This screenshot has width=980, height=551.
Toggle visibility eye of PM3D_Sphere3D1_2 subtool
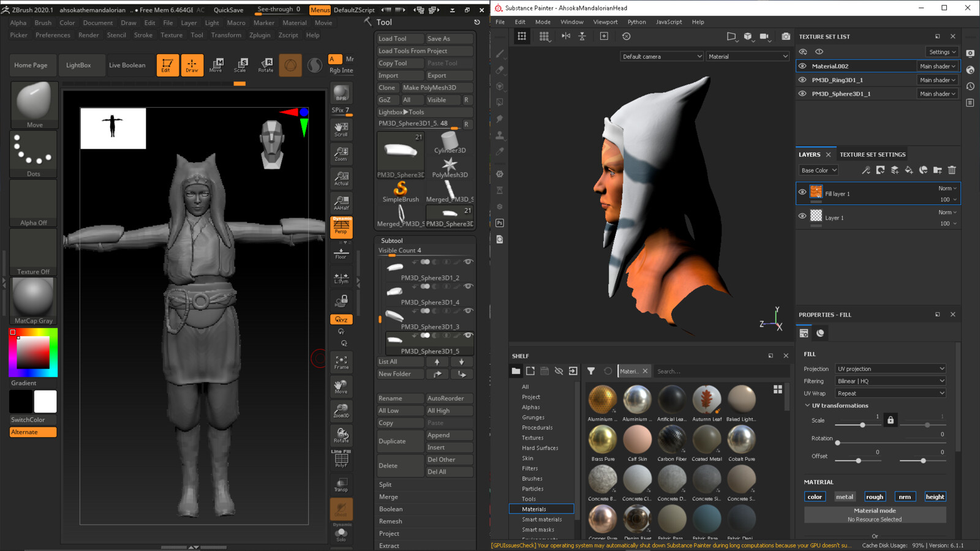click(468, 262)
